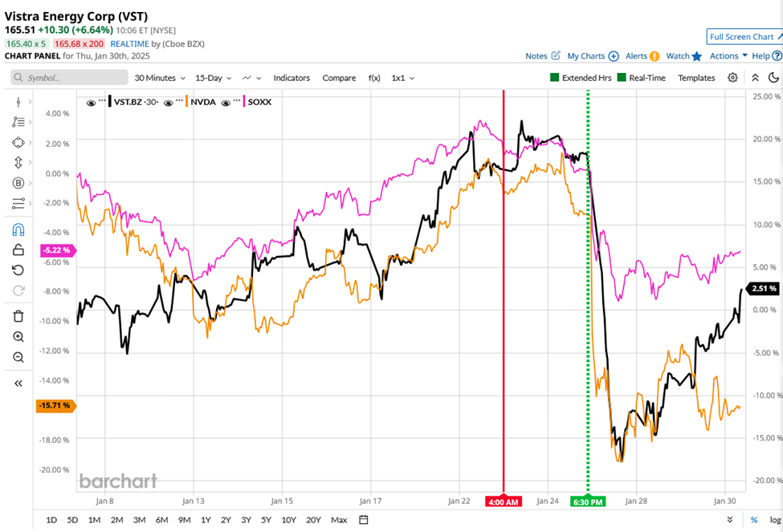Select the Buy/Sell (B) annotation tool
783x532 pixels.
point(18,182)
